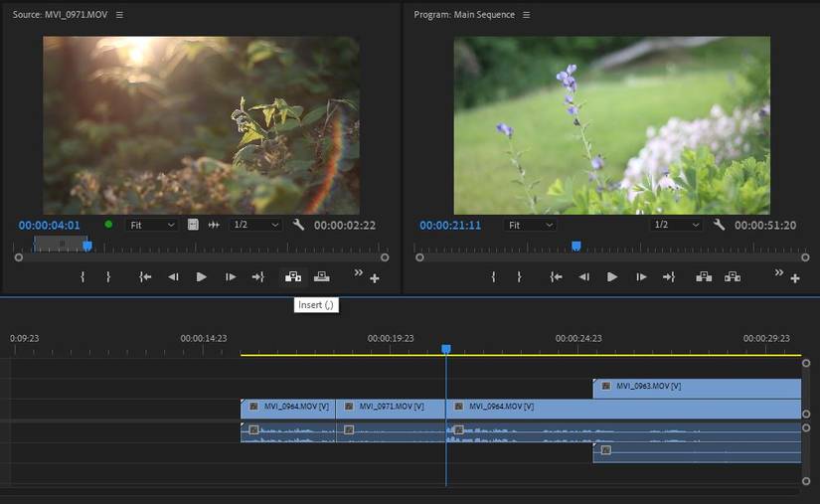Play the Source monitor clip
This screenshot has height=504, width=820.
pos(201,277)
